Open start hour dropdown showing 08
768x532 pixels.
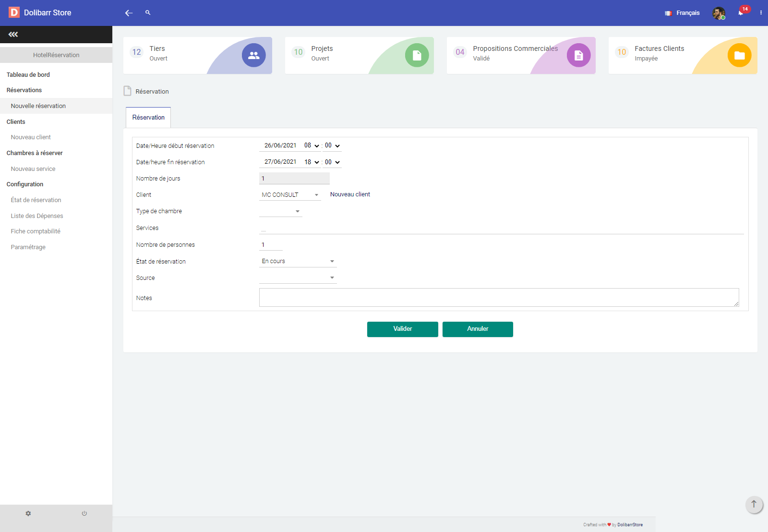312,145
